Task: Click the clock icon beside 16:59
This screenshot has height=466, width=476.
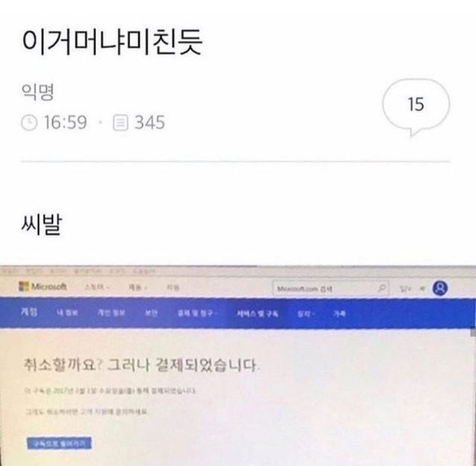Action: click(x=29, y=122)
